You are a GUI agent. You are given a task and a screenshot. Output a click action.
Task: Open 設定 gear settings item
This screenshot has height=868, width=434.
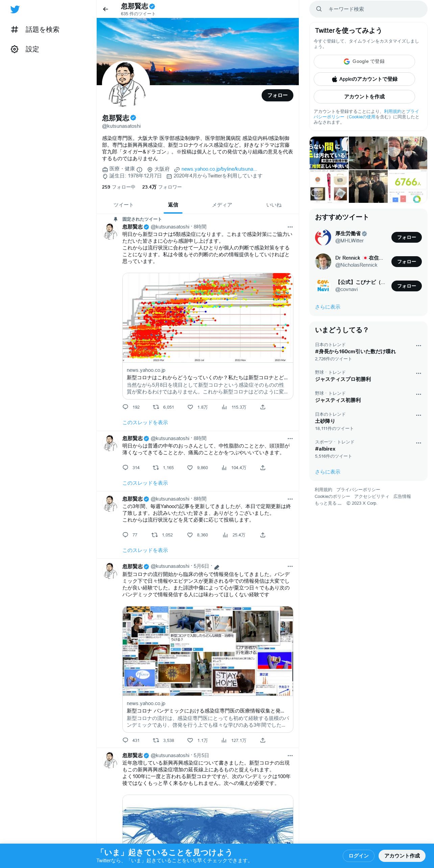pyautogui.click(x=25, y=49)
